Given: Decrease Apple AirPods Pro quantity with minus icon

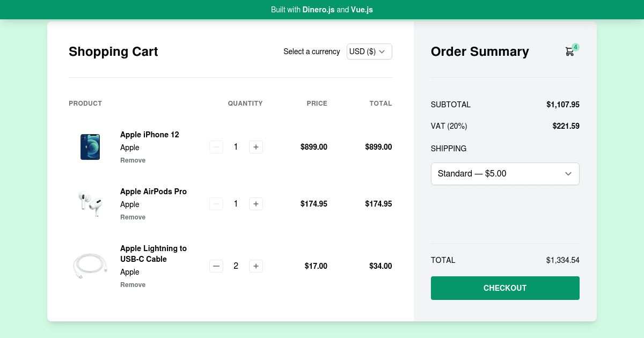Looking at the screenshot, I should click(216, 204).
